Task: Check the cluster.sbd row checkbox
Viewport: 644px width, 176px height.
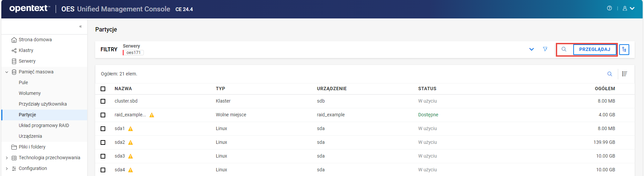Action: tap(103, 101)
